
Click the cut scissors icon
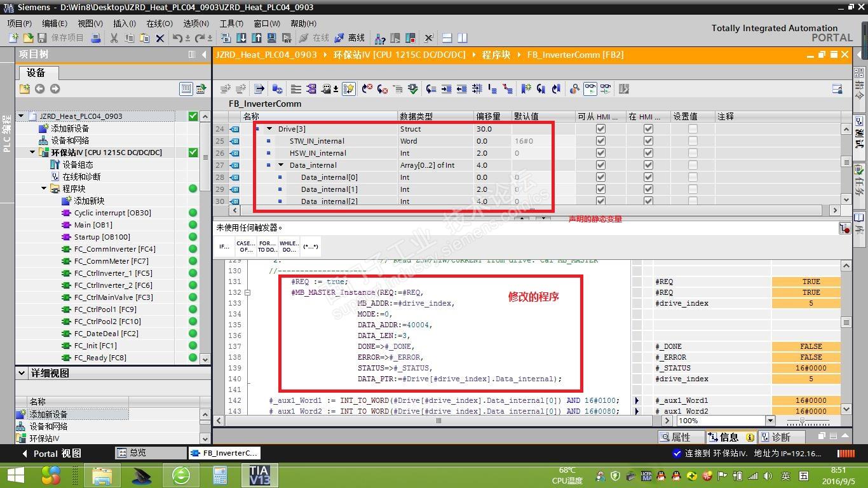pyautogui.click(x=114, y=38)
